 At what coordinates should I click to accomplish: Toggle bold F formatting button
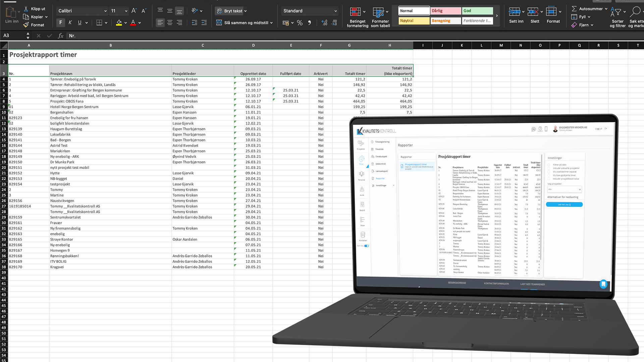pyautogui.click(x=60, y=22)
